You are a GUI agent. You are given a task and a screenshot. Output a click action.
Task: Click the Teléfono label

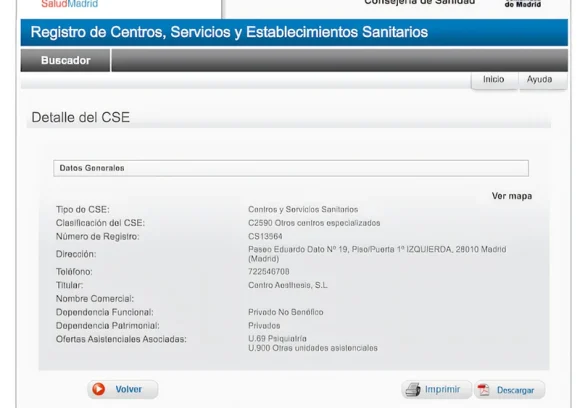pyautogui.click(x=74, y=272)
